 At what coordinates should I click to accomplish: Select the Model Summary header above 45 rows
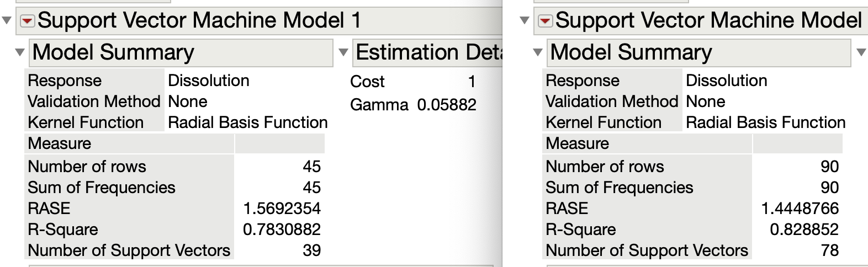pos(113,53)
